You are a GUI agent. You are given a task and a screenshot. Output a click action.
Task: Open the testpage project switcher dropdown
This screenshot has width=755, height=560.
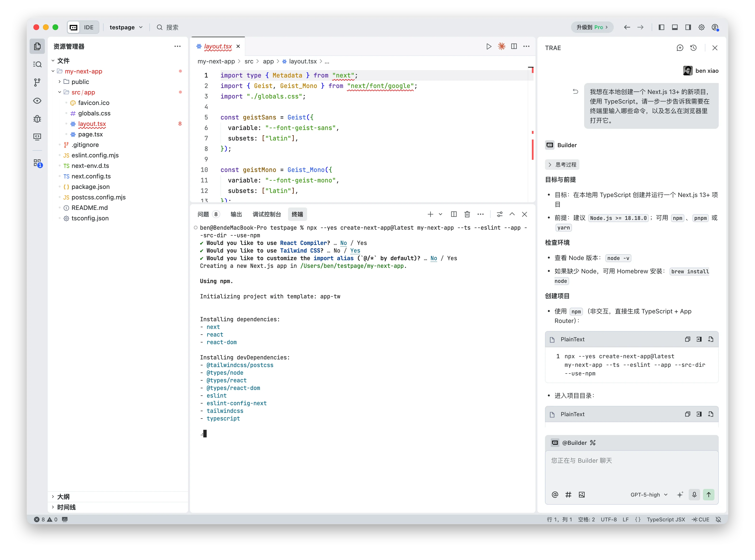[x=126, y=27]
